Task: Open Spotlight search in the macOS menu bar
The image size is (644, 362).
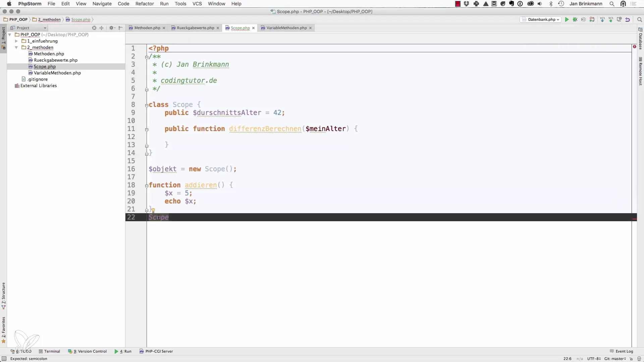Action: (x=612, y=4)
